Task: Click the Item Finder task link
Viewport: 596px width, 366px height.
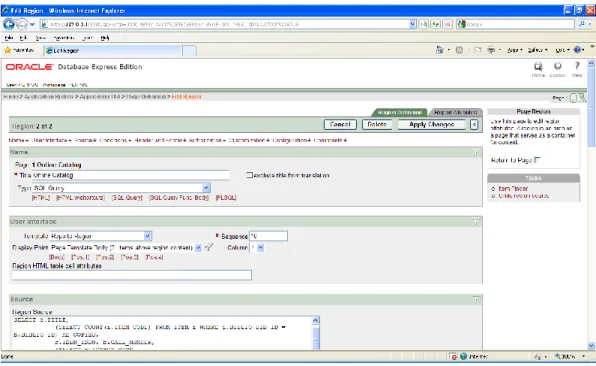Action: (x=513, y=189)
